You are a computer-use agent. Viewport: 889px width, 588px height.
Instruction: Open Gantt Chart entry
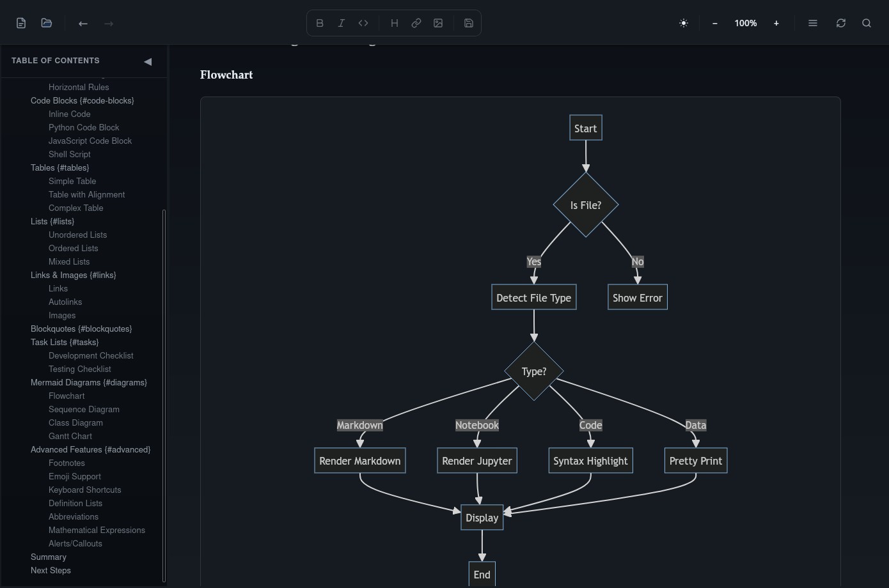(70, 436)
